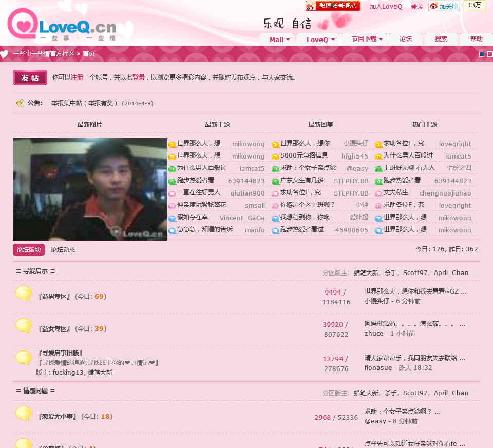The image size is (493, 448).
Task: Click the 益男专区 forum bubble icon
Action: pos(23,294)
